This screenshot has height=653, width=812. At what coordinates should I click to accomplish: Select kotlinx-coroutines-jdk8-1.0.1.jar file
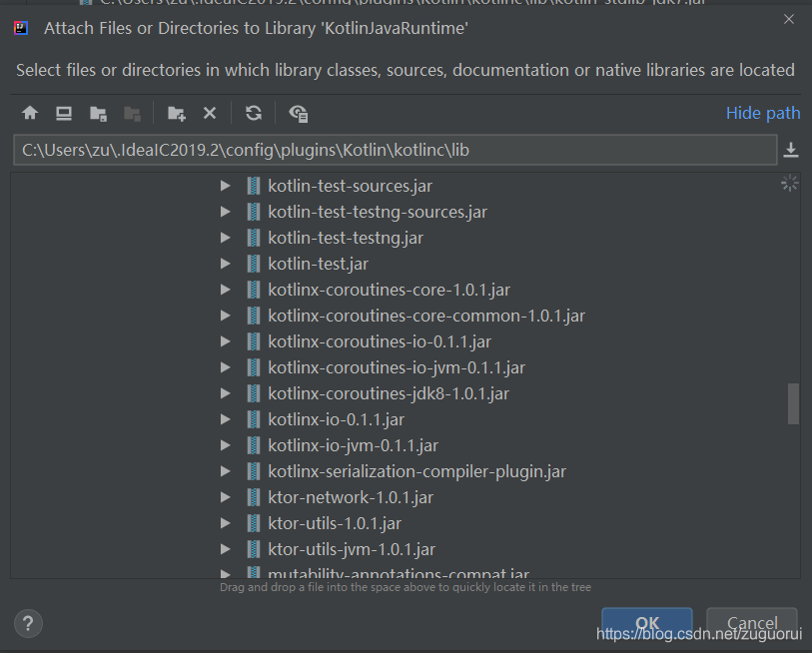[389, 393]
